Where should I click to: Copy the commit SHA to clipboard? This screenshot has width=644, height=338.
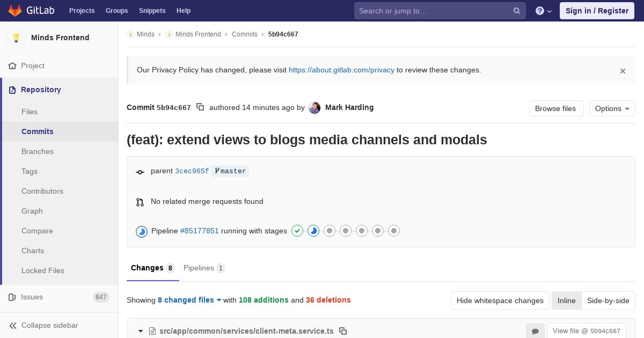coord(200,107)
